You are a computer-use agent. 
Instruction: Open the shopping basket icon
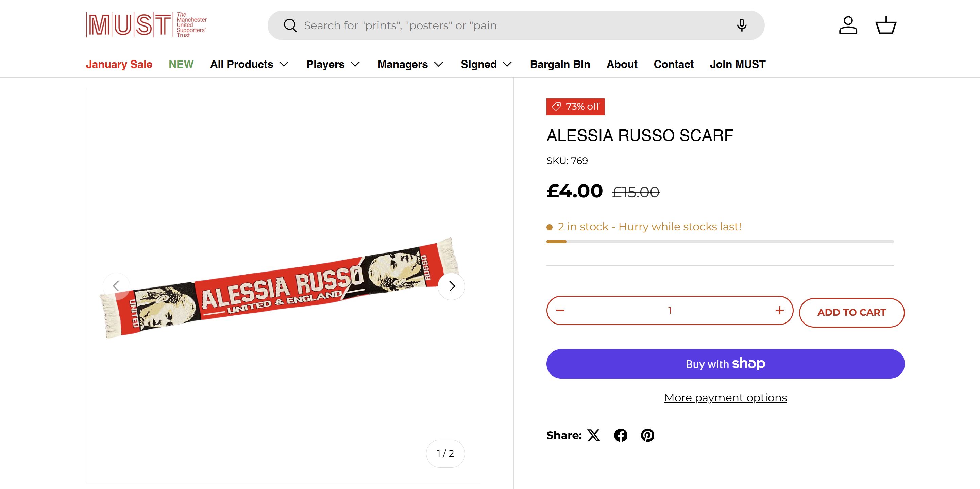tap(886, 25)
